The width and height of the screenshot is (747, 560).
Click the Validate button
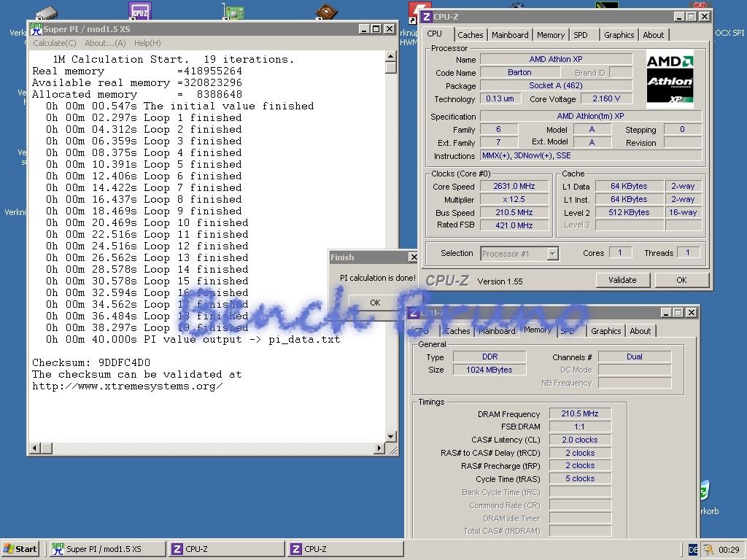coord(622,280)
